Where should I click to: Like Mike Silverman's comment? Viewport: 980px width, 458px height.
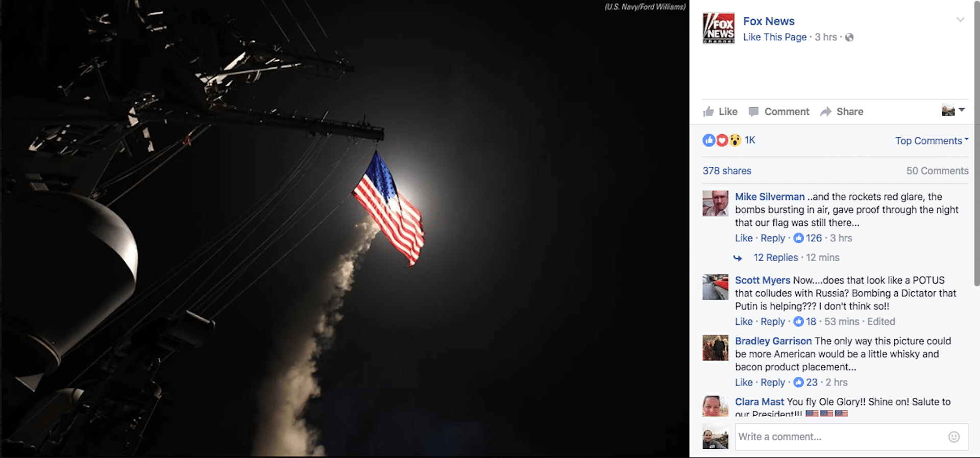744,238
